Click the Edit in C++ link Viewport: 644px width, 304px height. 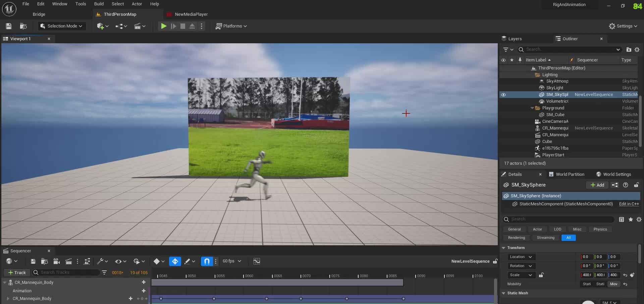pos(629,204)
